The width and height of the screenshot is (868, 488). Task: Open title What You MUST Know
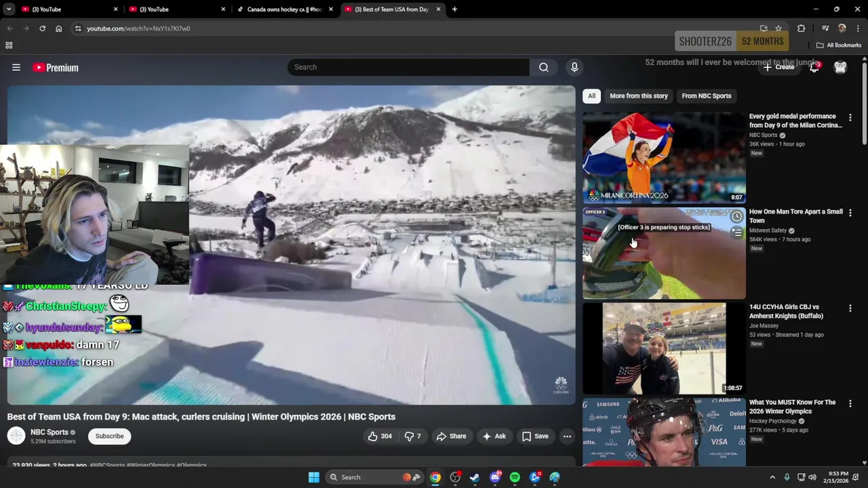coord(792,407)
